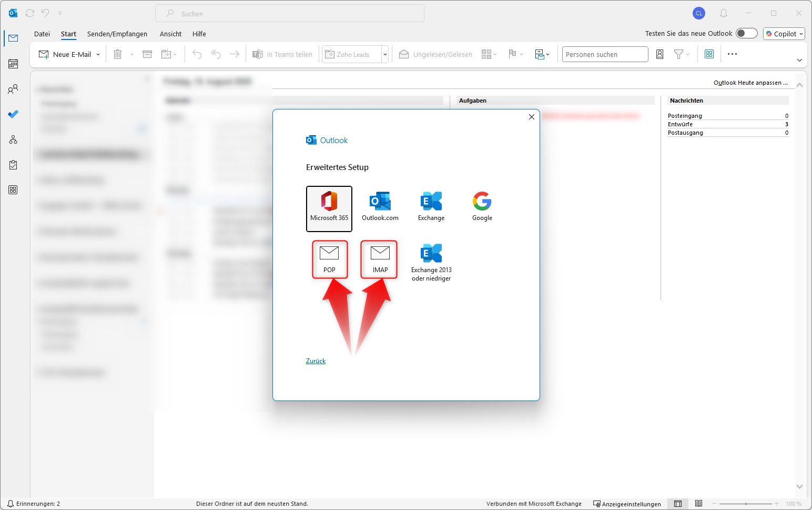Screen dimensions: 812x510
Task: Click the Personen suchen input field
Action: pos(605,54)
